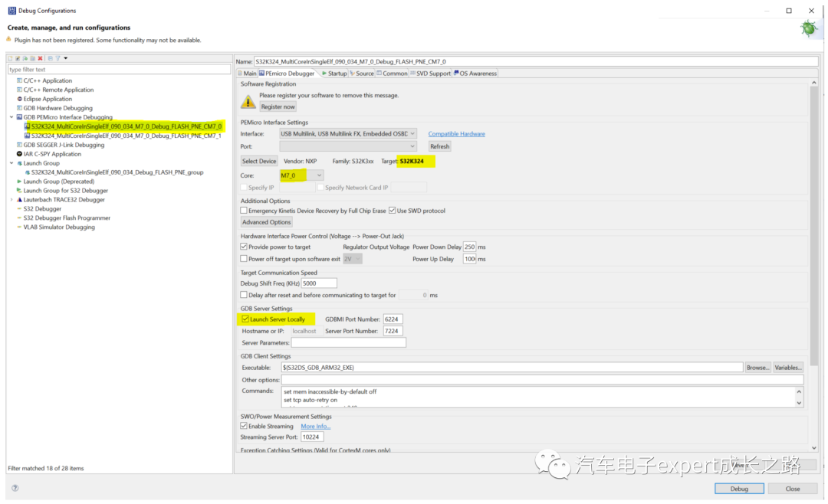The height and width of the screenshot is (504, 828).
Task: Click Eclipse Application icon
Action: [x=19, y=99]
